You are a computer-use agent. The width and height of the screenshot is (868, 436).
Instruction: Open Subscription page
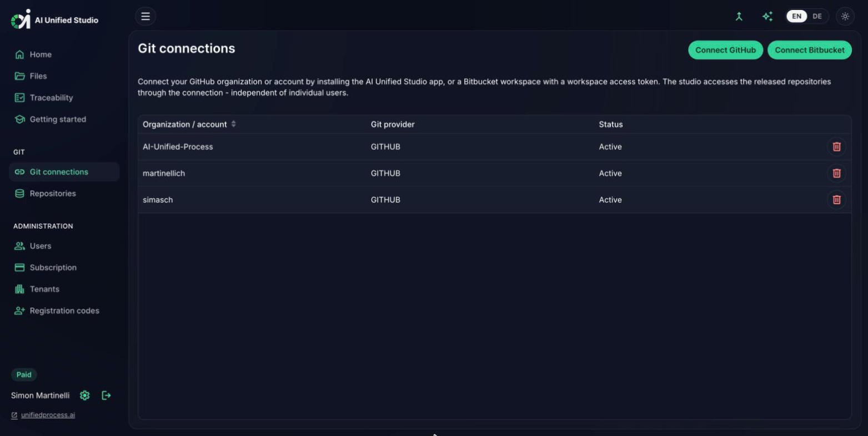click(x=64, y=267)
